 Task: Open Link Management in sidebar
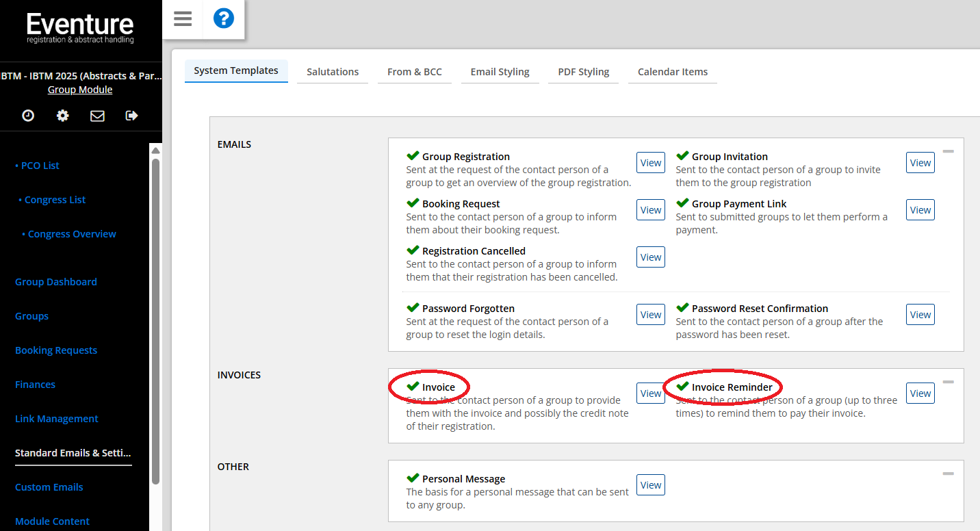click(57, 419)
